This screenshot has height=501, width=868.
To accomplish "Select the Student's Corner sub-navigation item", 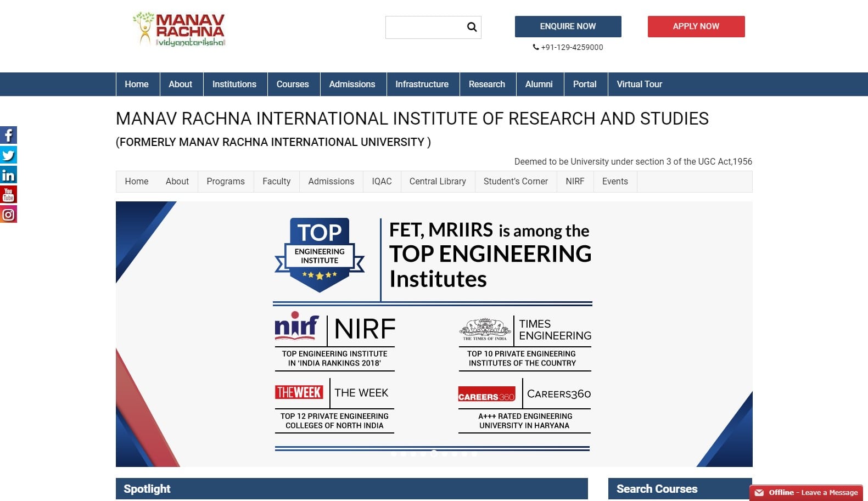I will point(516,181).
